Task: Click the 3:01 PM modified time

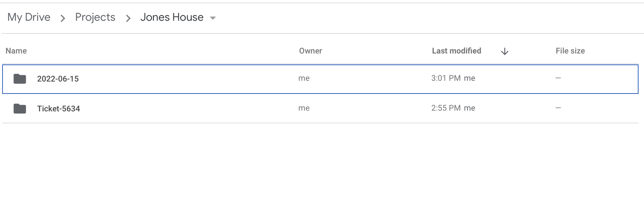Action: coord(446,78)
